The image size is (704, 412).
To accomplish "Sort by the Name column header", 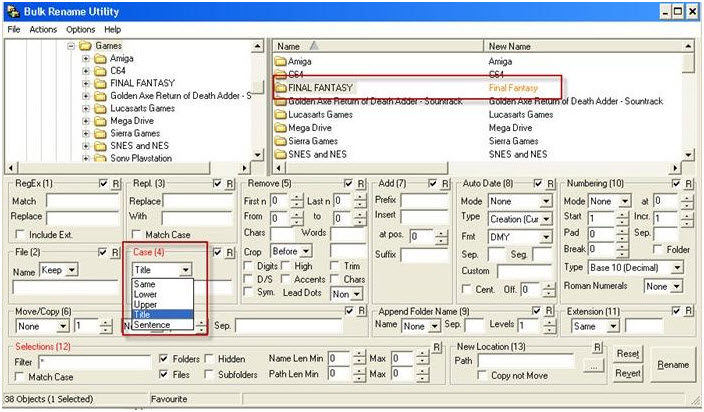I will point(378,46).
